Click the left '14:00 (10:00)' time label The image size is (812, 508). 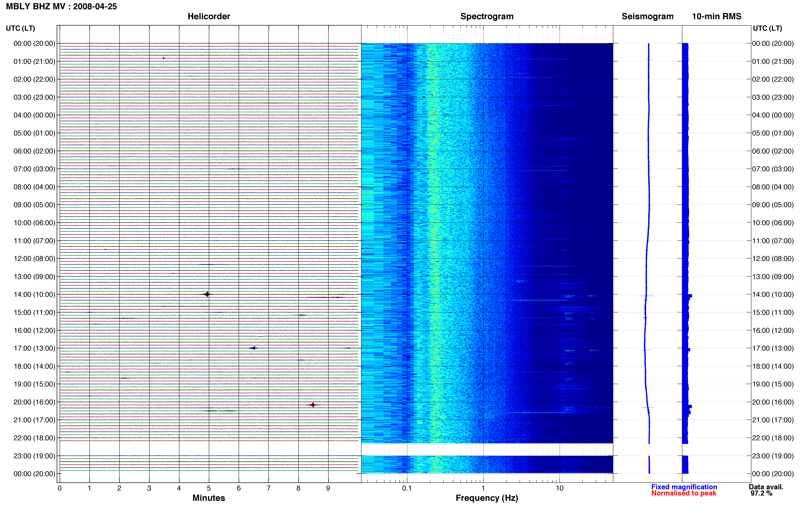pos(34,295)
